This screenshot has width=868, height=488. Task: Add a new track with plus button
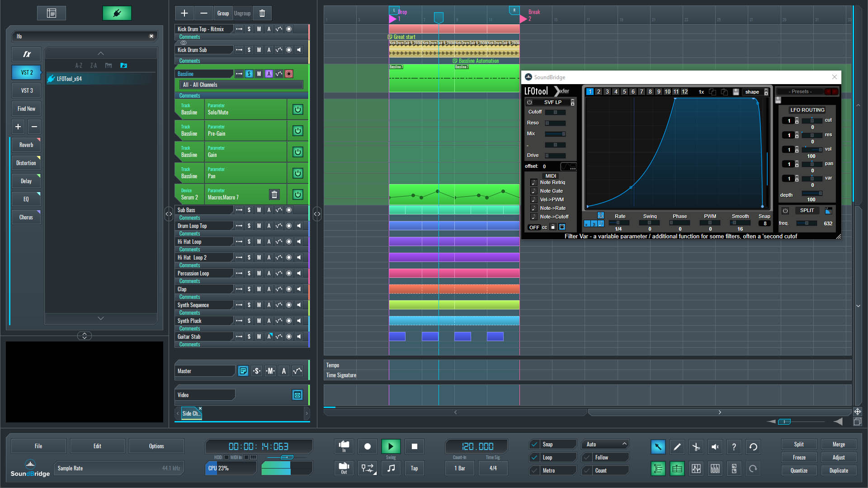tap(184, 13)
